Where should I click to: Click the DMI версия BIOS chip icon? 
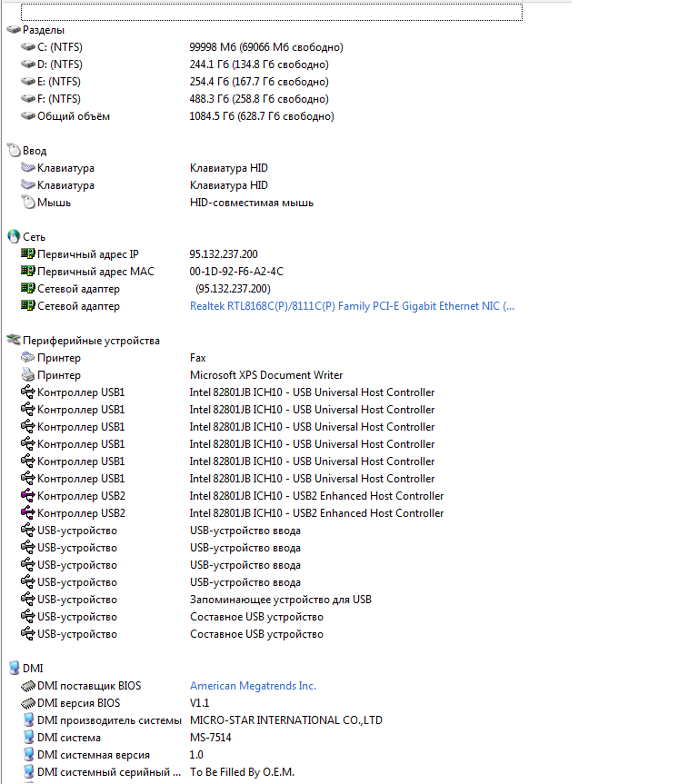[28, 703]
